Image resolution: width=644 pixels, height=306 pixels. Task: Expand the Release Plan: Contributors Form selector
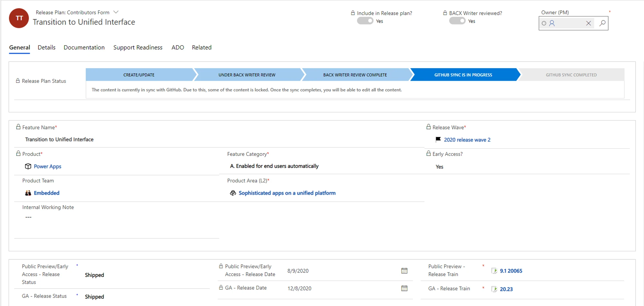coord(116,12)
